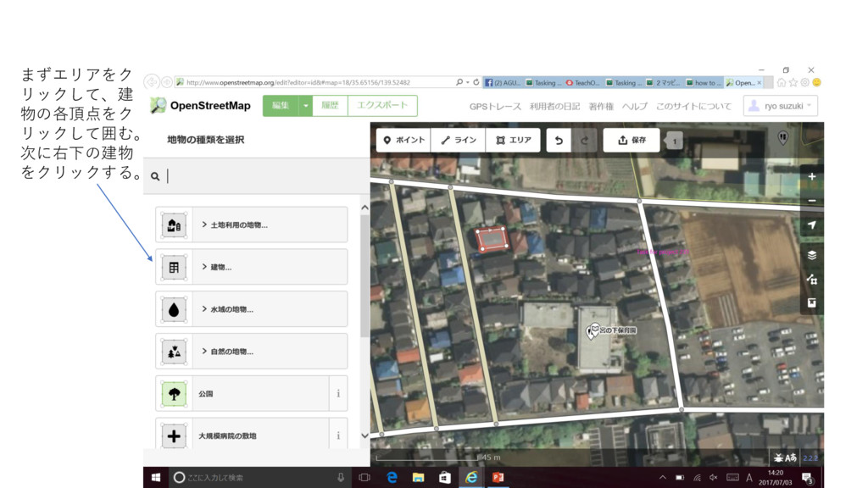Open the ryo suzuki user menu
The image size is (868, 488).
coord(781,106)
